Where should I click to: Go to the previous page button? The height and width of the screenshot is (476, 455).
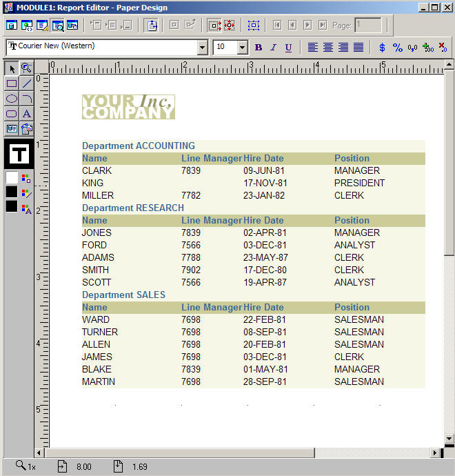292,26
